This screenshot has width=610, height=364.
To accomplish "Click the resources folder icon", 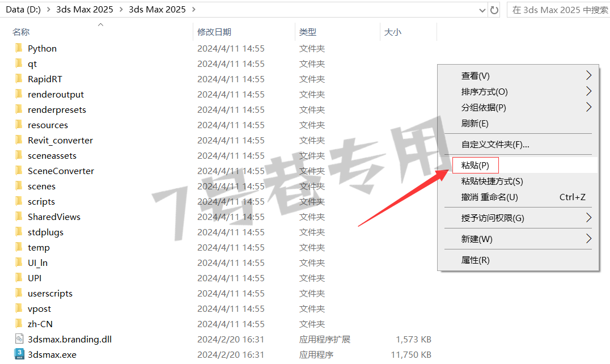I will coord(19,125).
